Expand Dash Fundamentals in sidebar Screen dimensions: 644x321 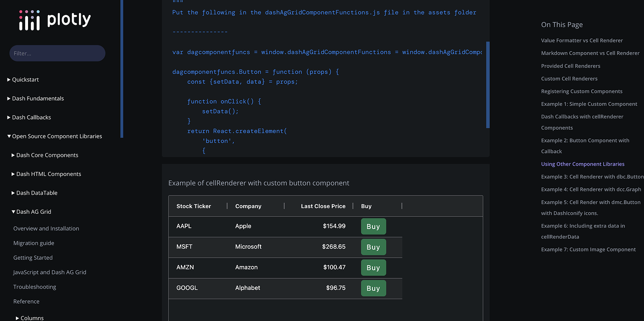point(35,98)
